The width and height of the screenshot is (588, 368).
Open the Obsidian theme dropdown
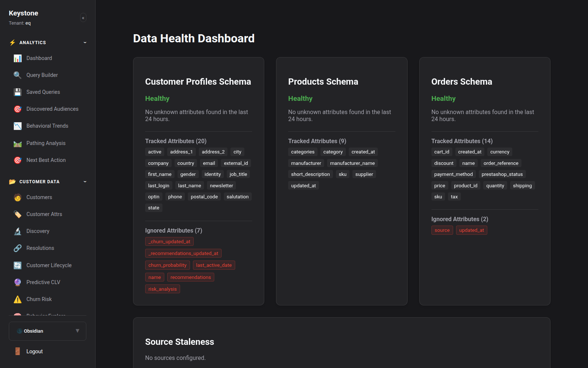47,331
